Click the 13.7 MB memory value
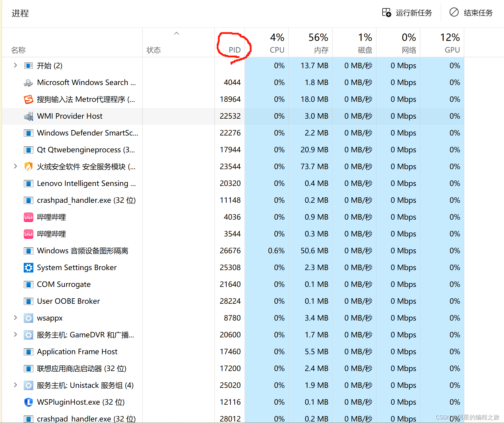Image resolution: width=504 pixels, height=423 pixels. pos(314,66)
